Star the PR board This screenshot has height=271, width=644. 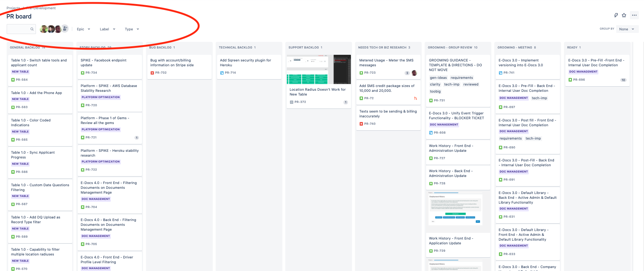click(x=624, y=15)
